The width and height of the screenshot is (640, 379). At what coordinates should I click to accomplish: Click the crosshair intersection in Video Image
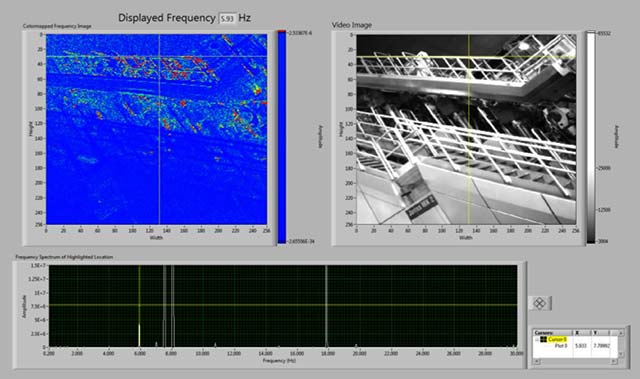click(x=469, y=57)
